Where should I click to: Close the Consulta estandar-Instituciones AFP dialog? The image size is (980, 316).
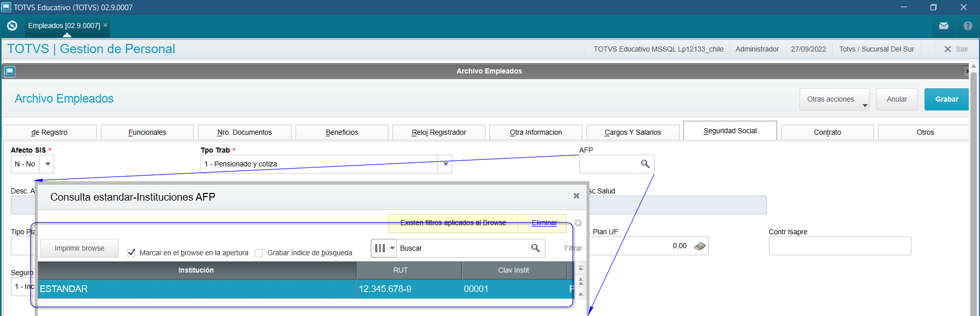[576, 196]
